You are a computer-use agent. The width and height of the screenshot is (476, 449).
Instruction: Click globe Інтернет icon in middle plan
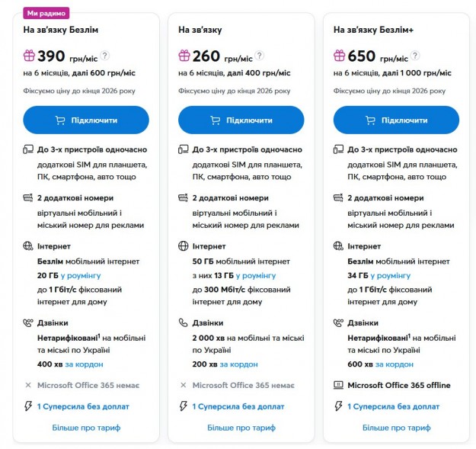[x=183, y=246]
